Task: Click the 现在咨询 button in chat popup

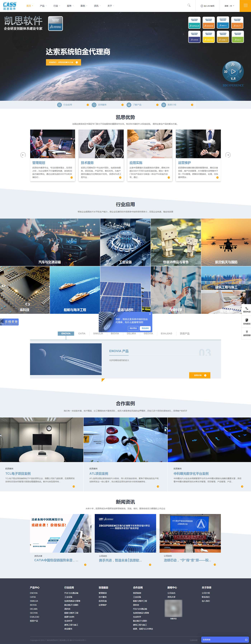Action: 145,328
